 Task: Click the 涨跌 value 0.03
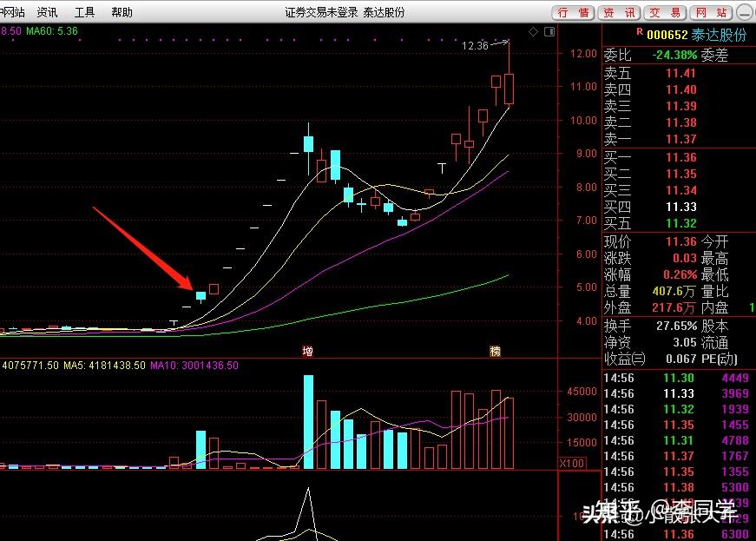pyautogui.click(x=685, y=258)
